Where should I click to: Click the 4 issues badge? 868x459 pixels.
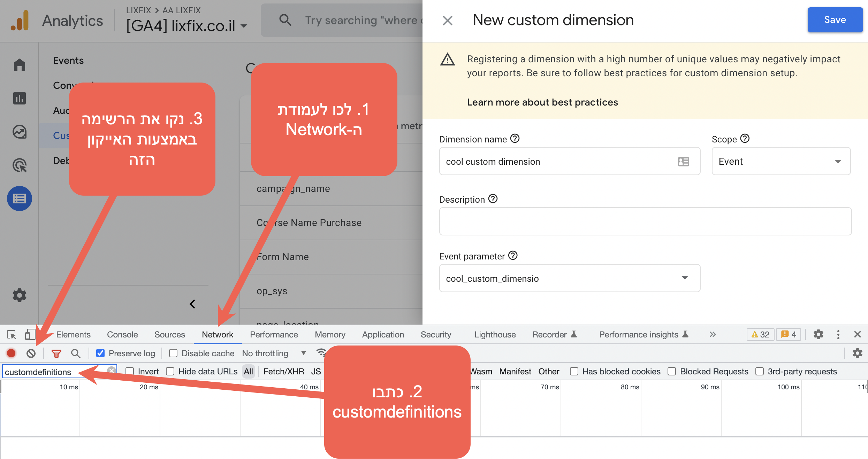pos(789,335)
